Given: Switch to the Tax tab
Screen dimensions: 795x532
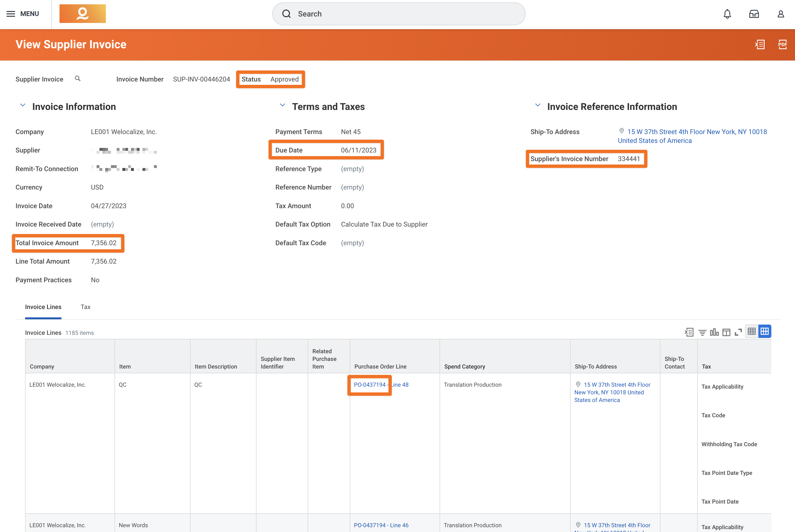Looking at the screenshot, I should [x=86, y=307].
